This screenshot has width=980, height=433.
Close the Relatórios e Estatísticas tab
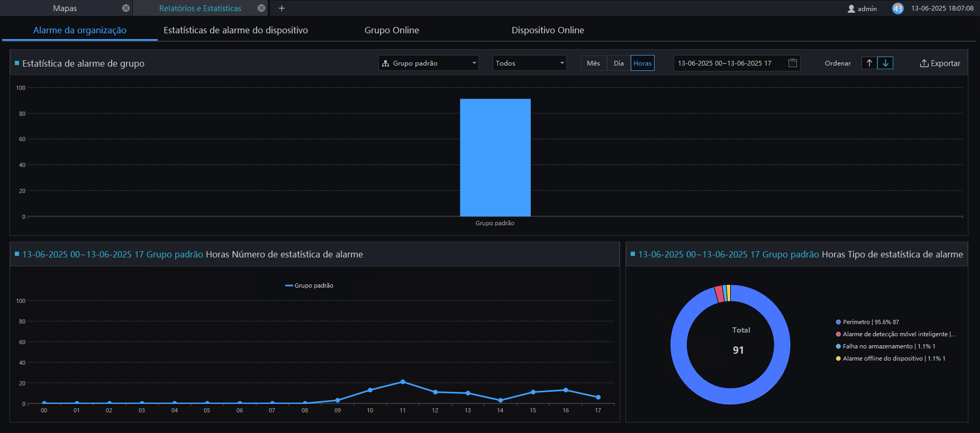(261, 8)
